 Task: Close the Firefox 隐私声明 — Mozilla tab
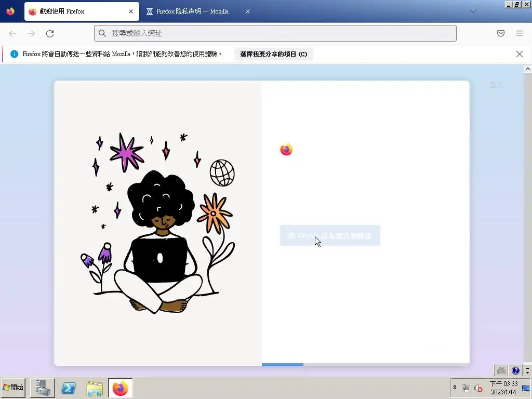coord(248,11)
